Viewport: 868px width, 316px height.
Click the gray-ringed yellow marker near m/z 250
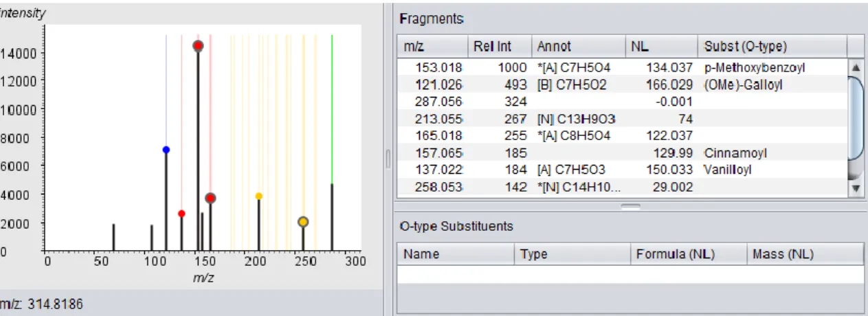point(303,222)
